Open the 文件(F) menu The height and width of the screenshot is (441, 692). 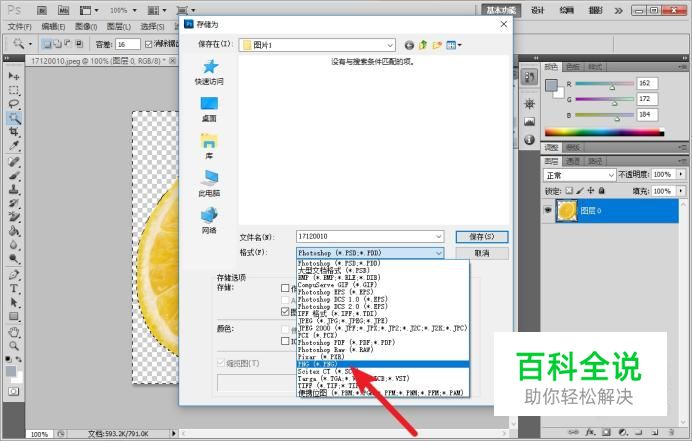(20, 27)
